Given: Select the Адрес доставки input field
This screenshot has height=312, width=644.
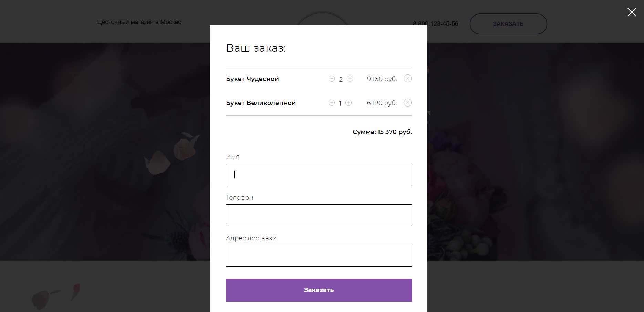Looking at the screenshot, I should (319, 256).
